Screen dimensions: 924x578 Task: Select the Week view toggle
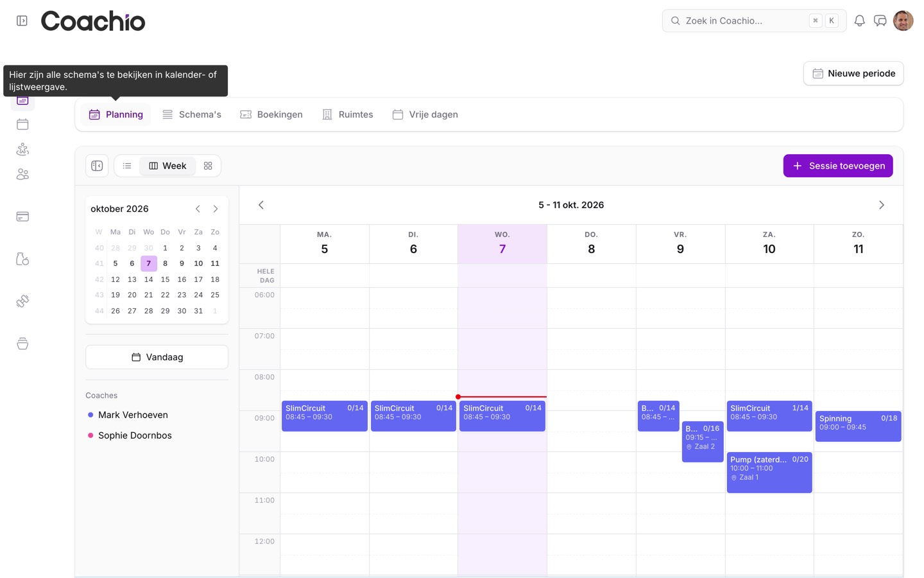[167, 166]
